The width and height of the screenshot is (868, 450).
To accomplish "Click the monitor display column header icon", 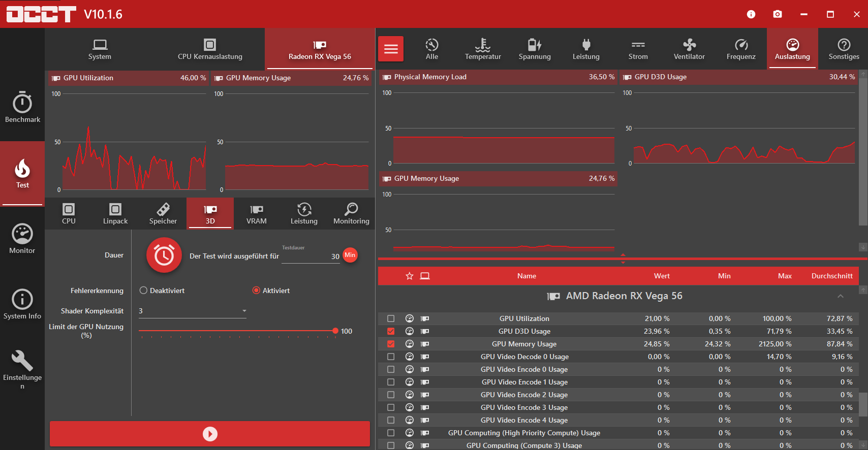I will coord(425,276).
